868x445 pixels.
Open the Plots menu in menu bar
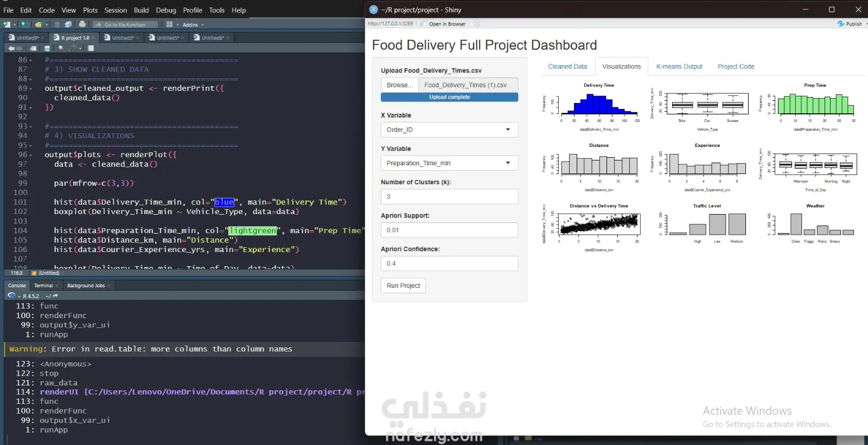[90, 10]
